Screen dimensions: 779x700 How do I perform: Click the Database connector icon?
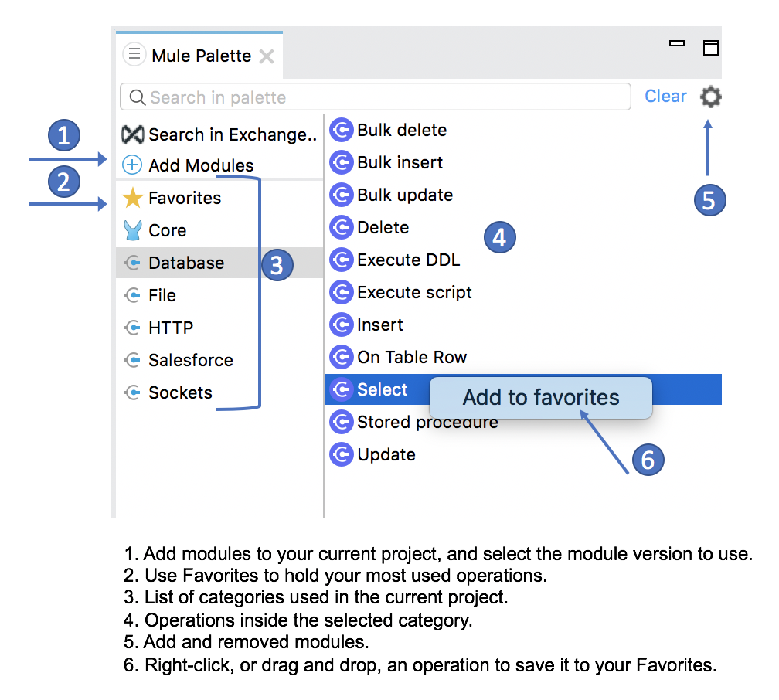(x=132, y=263)
